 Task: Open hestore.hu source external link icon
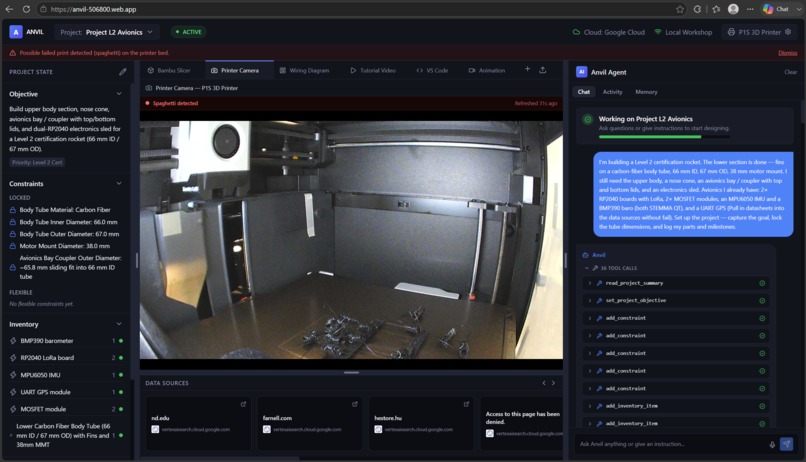click(x=466, y=404)
